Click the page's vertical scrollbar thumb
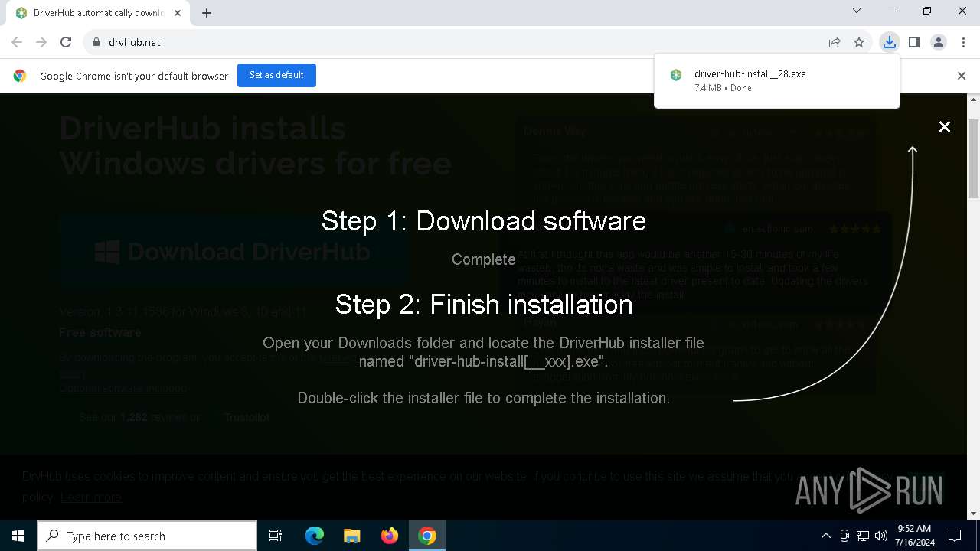980x551 pixels. [974, 159]
